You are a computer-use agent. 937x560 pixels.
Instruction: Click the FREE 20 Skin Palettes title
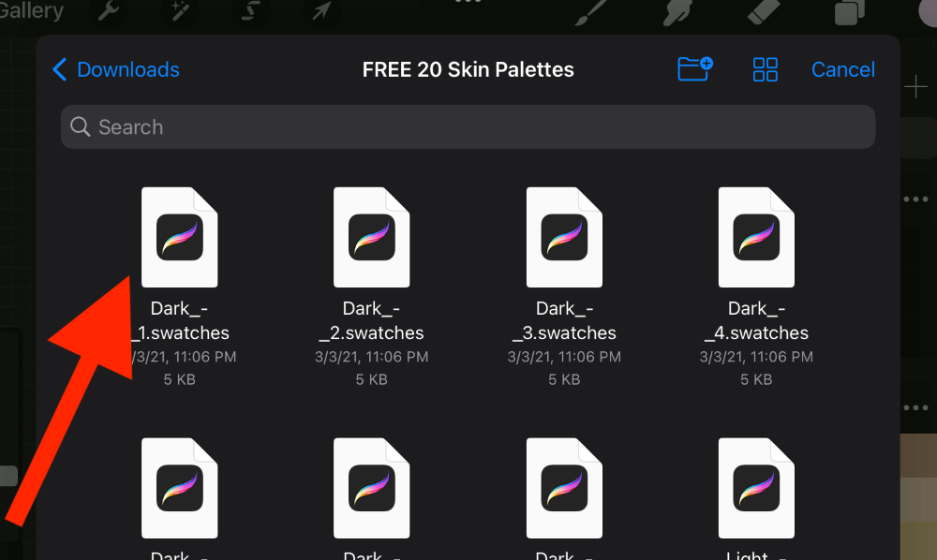[468, 70]
